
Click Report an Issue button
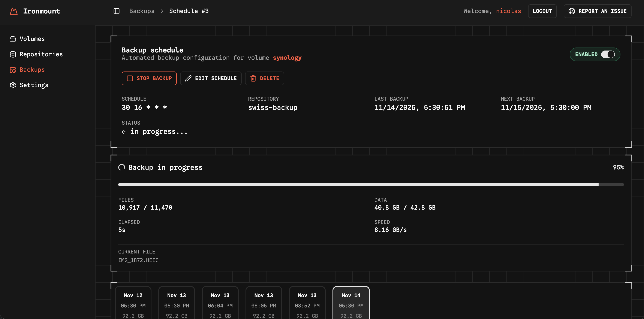tap(597, 11)
